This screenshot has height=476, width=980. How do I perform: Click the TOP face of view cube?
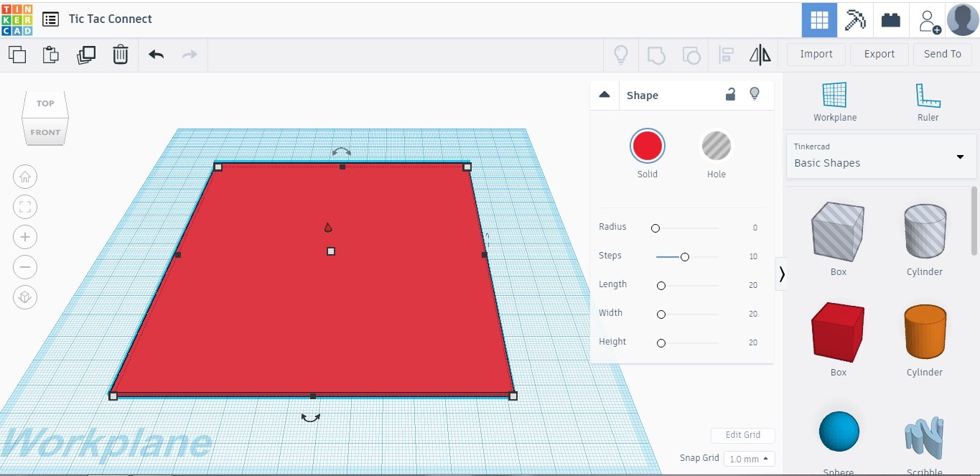click(x=45, y=103)
